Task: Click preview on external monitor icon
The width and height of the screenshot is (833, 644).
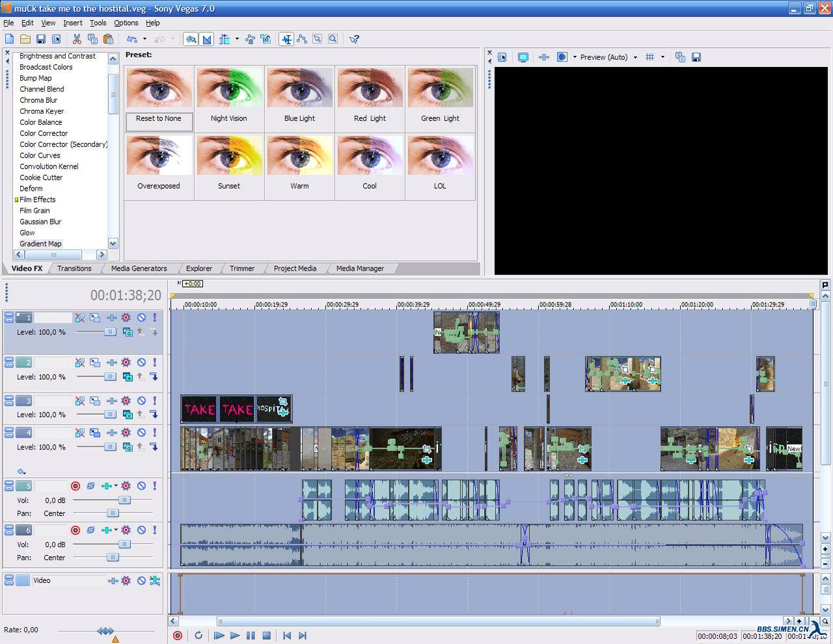Action: pyautogui.click(x=523, y=57)
